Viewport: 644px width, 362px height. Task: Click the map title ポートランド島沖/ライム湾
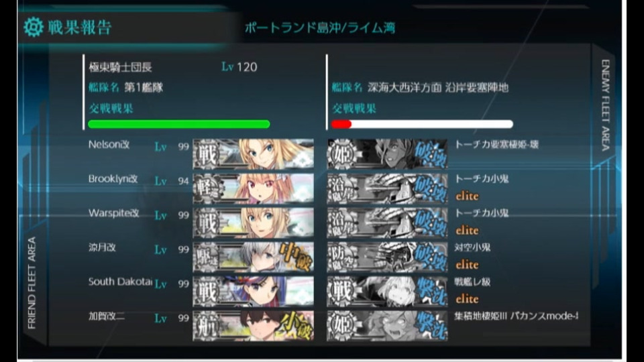(x=320, y=28)
